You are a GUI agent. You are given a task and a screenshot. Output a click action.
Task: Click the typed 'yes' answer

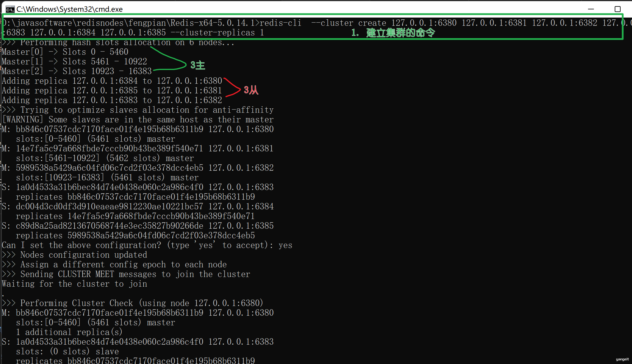tap(286, 245)
